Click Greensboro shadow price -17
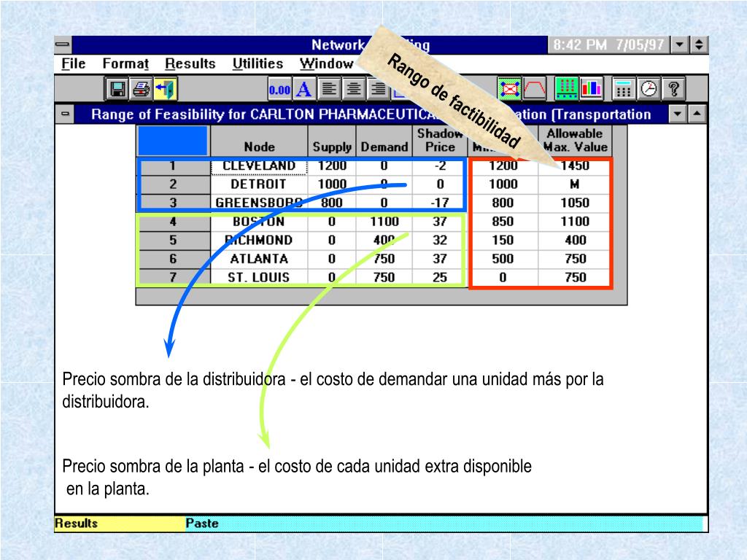 pyautogui.click(x=440, y=203)
